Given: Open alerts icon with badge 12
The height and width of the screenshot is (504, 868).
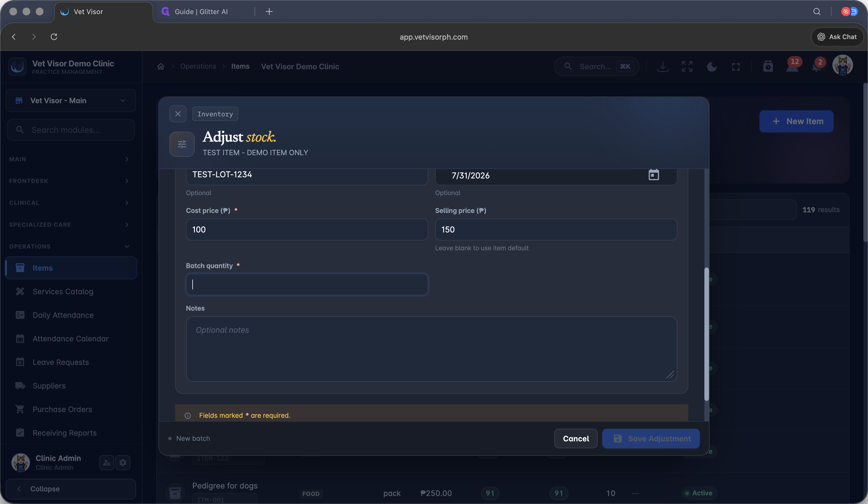Looking at the screenshot, I should [x=792, y=66].
